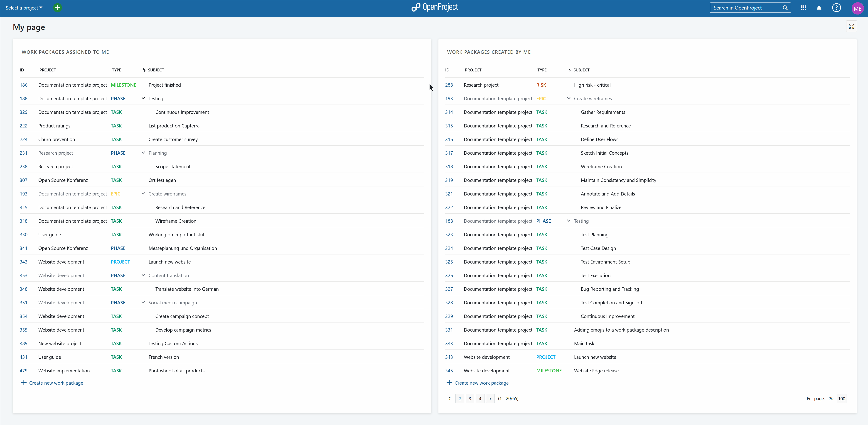Open work package ID 288

[x=449, y=85]
